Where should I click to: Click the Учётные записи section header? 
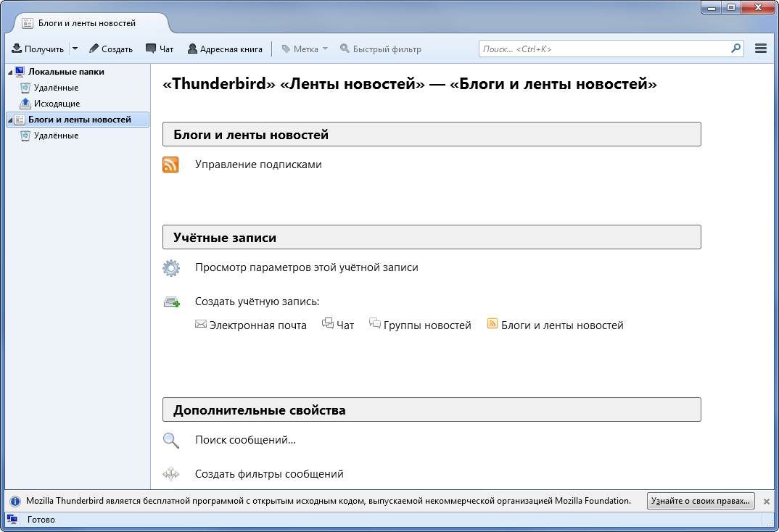432,237
